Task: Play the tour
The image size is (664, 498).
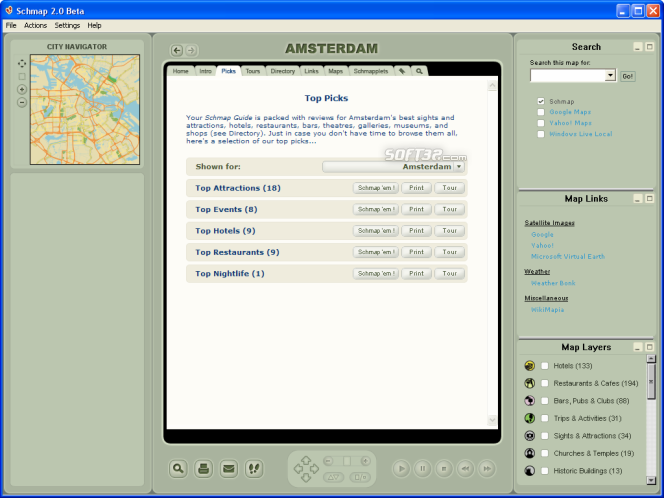Action: point(401,469)
